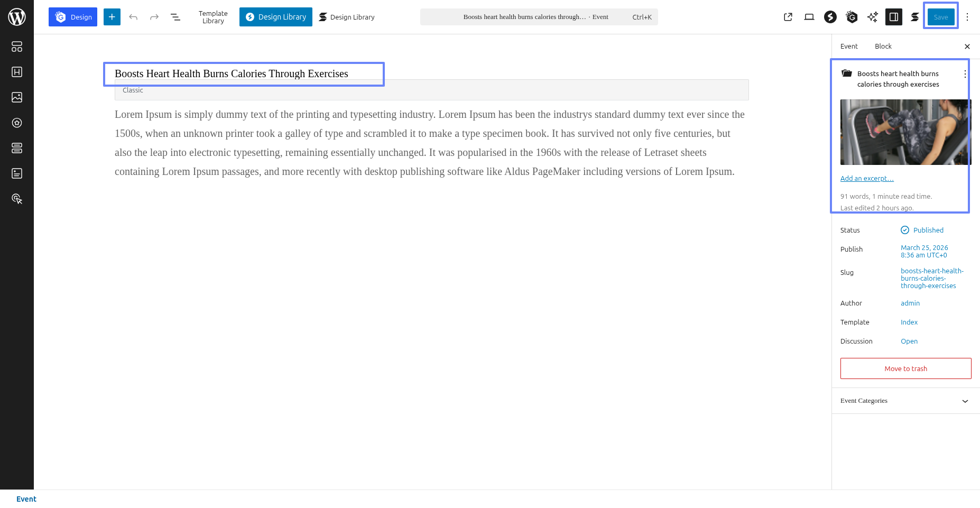Open the Options three-dot menu
The height and width of the screenshot is (508, 980).
click(x=967, y=17)
